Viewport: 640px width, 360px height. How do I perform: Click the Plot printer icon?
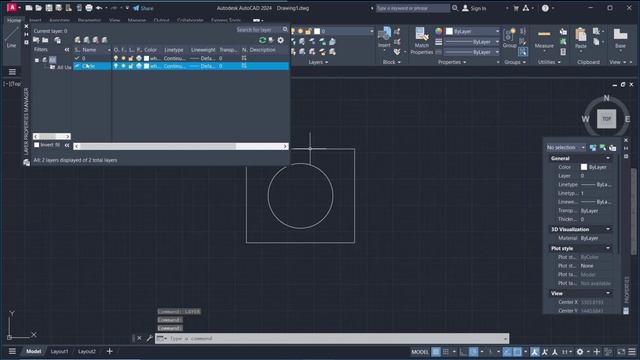pyautogui.click(x=89, y=8)
